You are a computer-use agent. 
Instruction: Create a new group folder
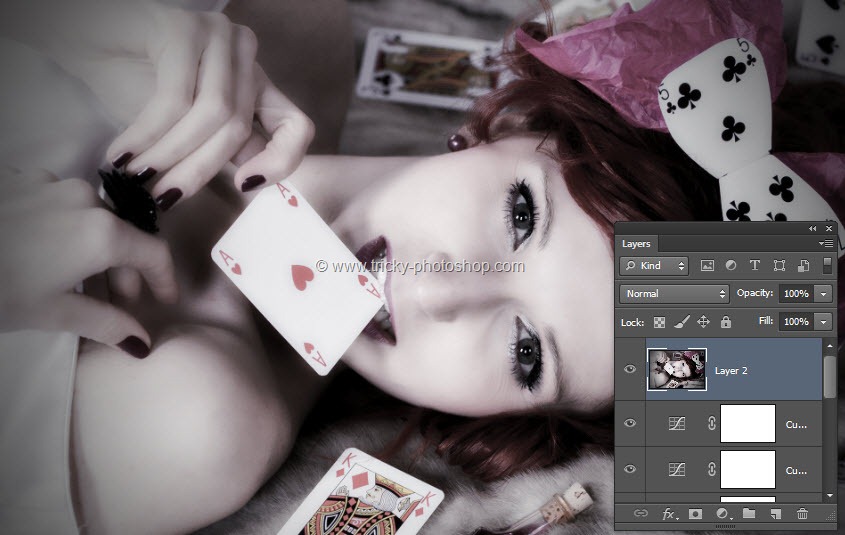click(748, 514)
